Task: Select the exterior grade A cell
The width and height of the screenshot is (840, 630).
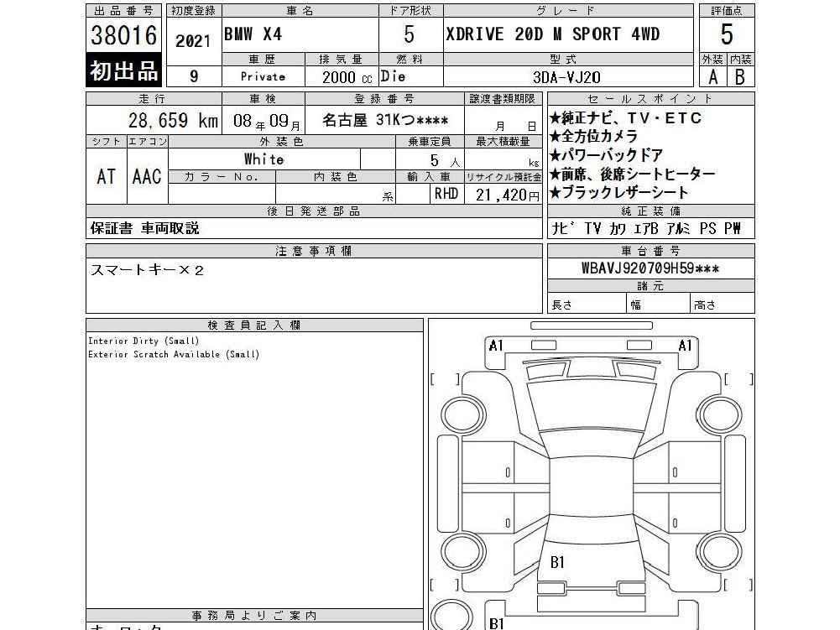Action: (x=713, y=77)
